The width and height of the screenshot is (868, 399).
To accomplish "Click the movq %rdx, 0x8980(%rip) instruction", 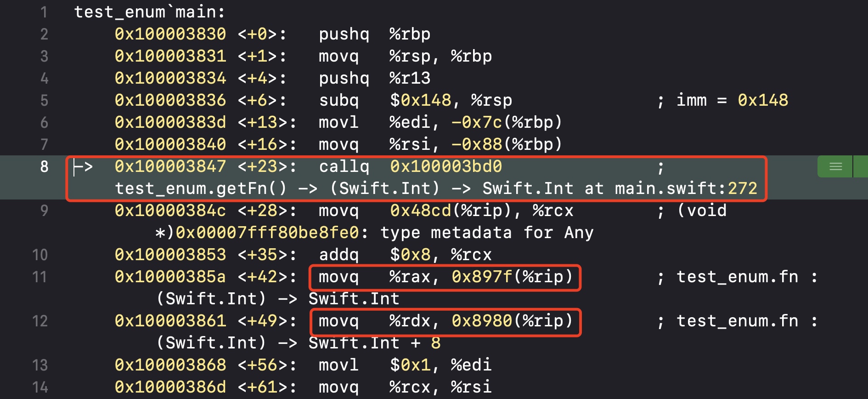I will [445, 321].
